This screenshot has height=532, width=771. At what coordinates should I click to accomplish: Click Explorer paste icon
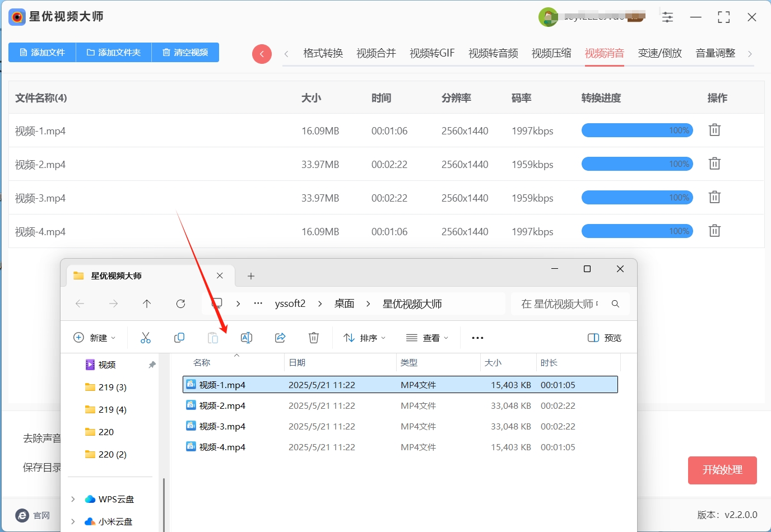click(213, 338)
